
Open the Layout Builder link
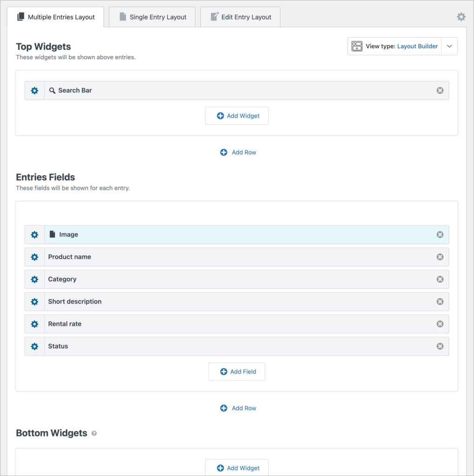coord(417,46)
